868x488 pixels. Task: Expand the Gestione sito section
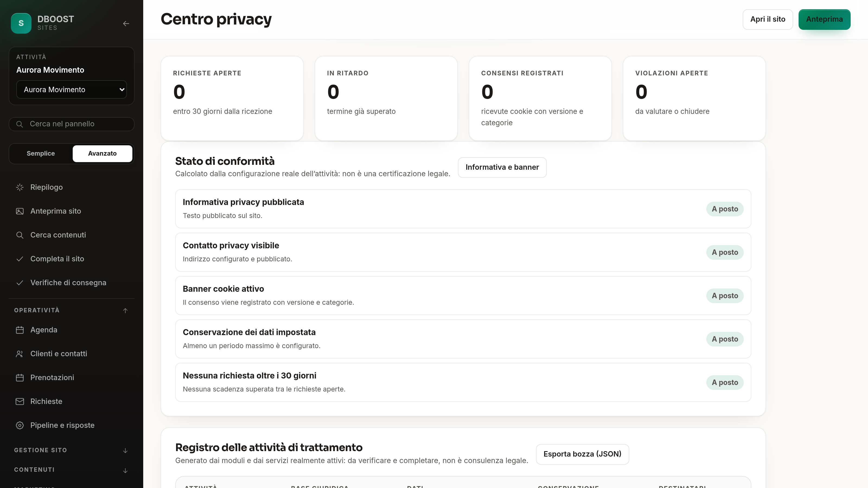71,450
